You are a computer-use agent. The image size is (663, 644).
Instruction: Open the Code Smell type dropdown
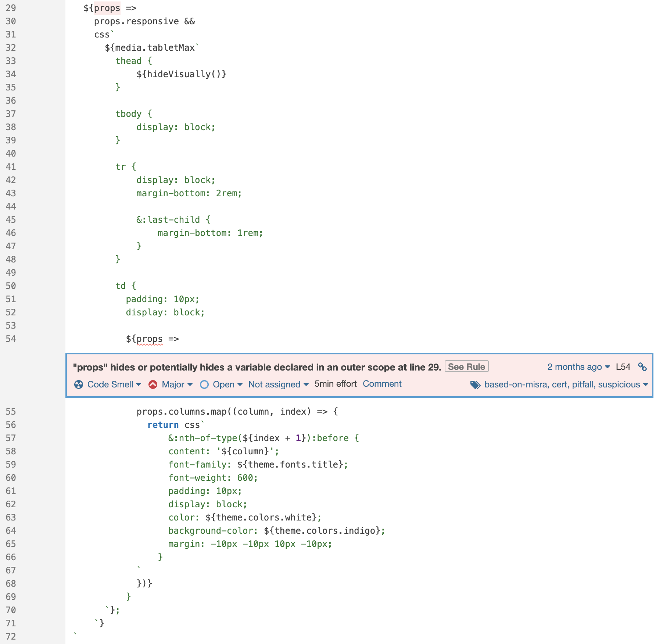click(x=139, y=384)
